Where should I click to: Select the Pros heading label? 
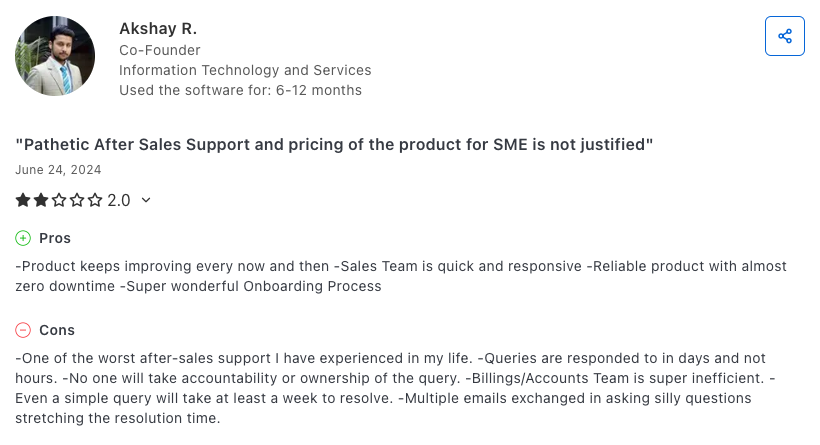pos(55,238)
